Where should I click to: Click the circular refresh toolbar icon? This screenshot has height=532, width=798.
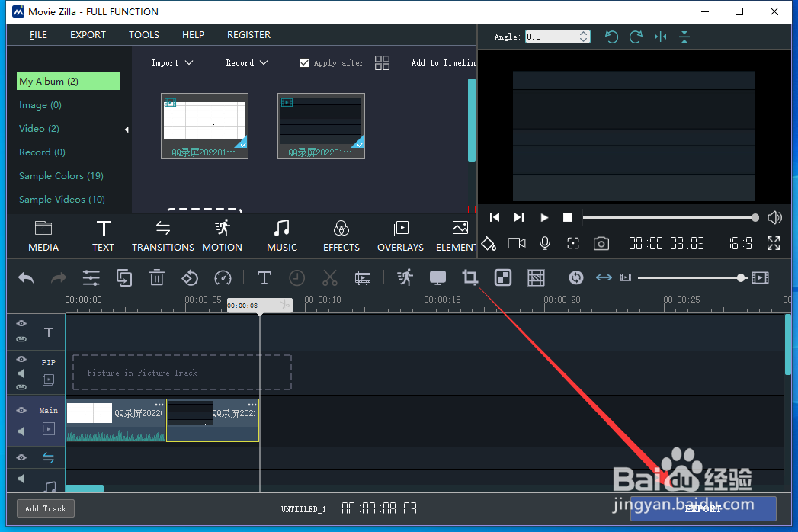pos(576,277)
